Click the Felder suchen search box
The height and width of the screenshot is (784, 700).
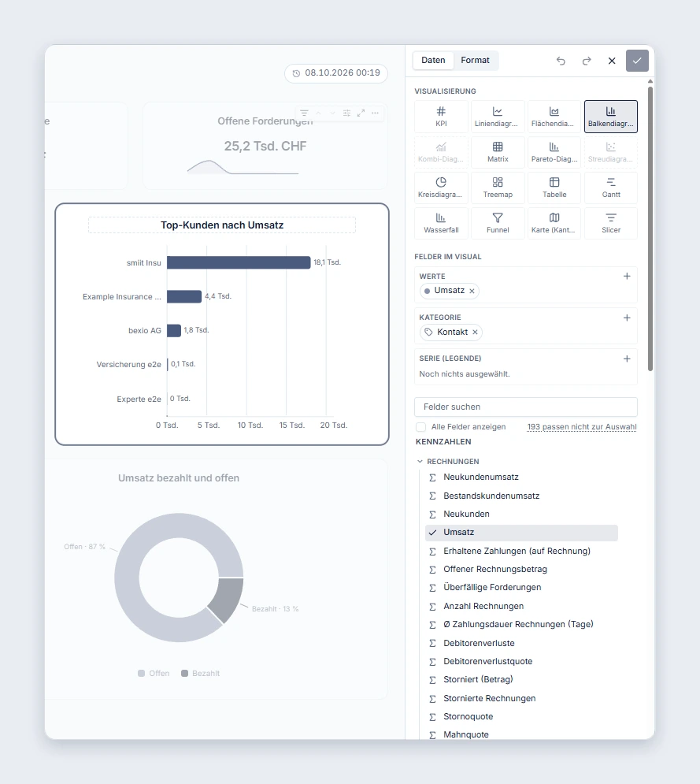click(526, 407)
